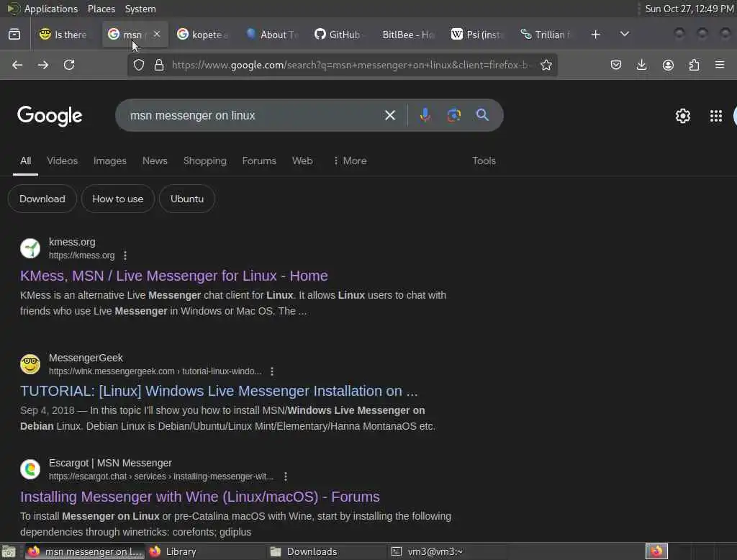Image resolution: width=737 pixels, height=560 pixels.
Task: Select Forums search filter
Action: (x=259, y=161)
